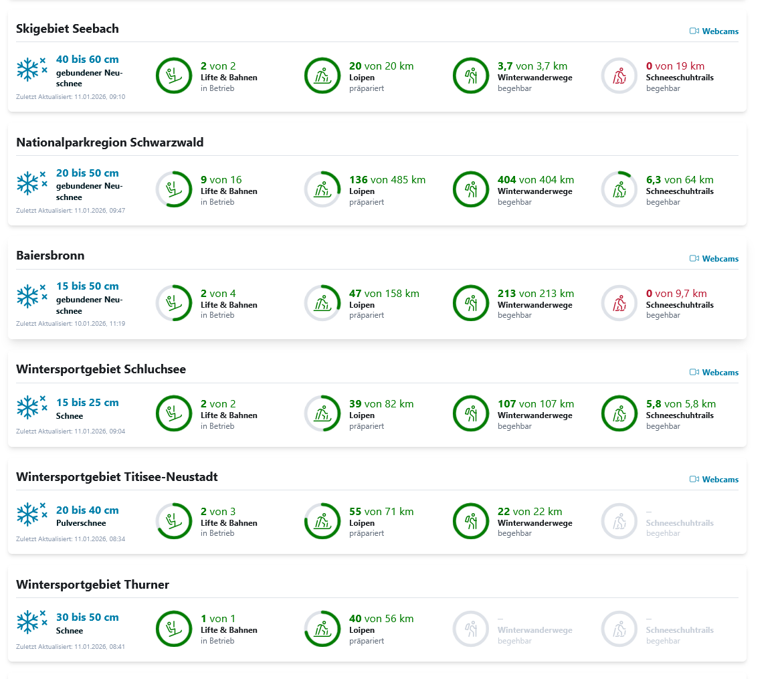Click the video camera icon beside Baiersbronn Webcams
This screenshot has width=784, height=679.
point(694,259)
